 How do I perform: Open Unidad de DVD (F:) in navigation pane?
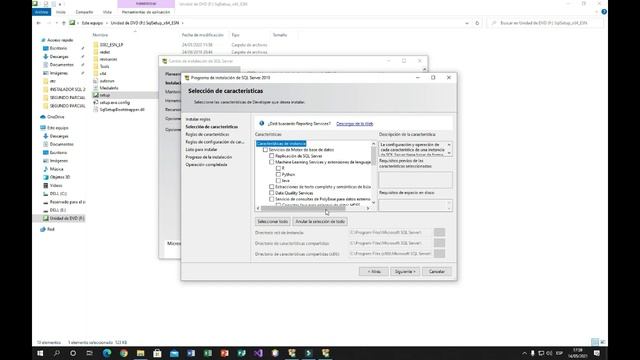(x=64, y=218)
